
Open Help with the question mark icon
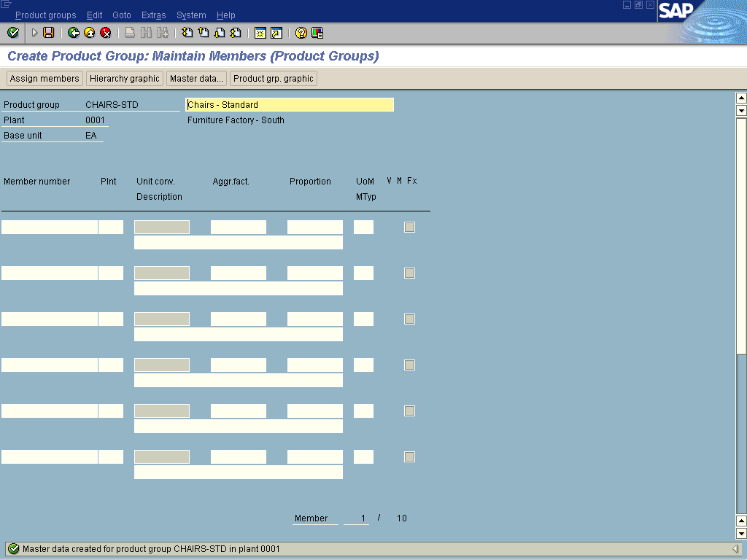(301, 32)
